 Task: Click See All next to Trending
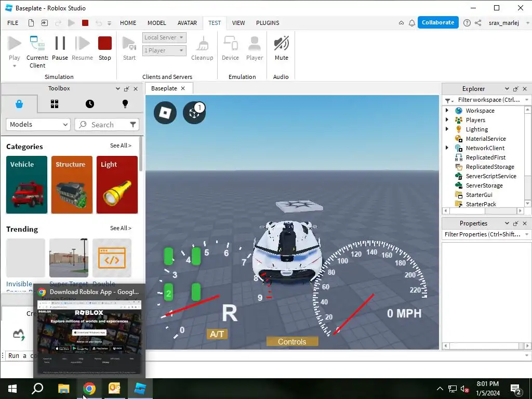121,228
